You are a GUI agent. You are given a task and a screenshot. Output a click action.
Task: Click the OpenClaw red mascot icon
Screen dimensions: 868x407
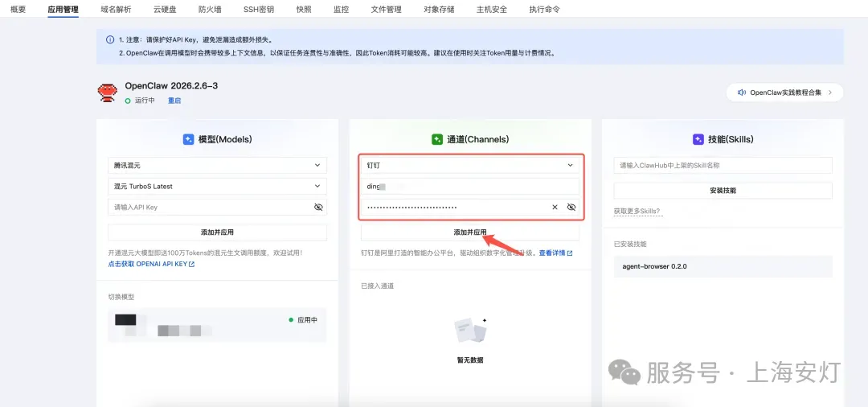pos(108,92)
